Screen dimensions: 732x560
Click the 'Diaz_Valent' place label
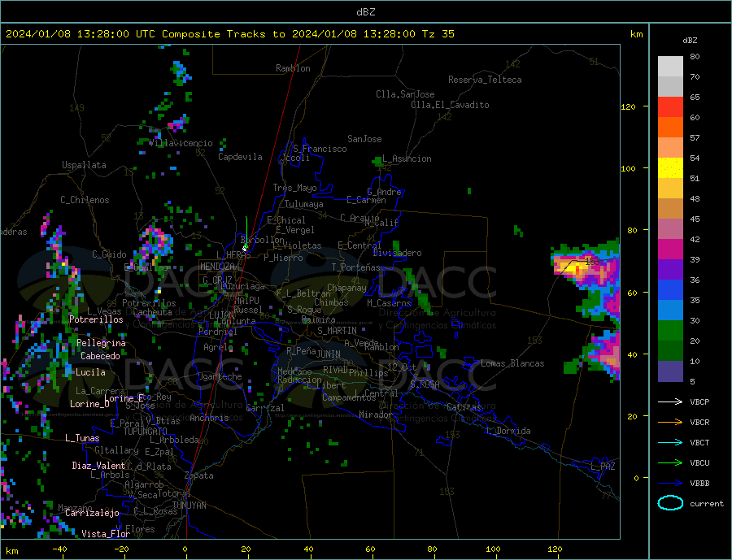pyautogui.click(x=98, y=466)
